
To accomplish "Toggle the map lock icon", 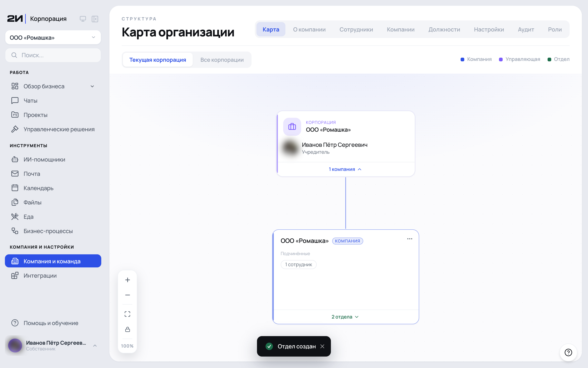I will point(127,329).
